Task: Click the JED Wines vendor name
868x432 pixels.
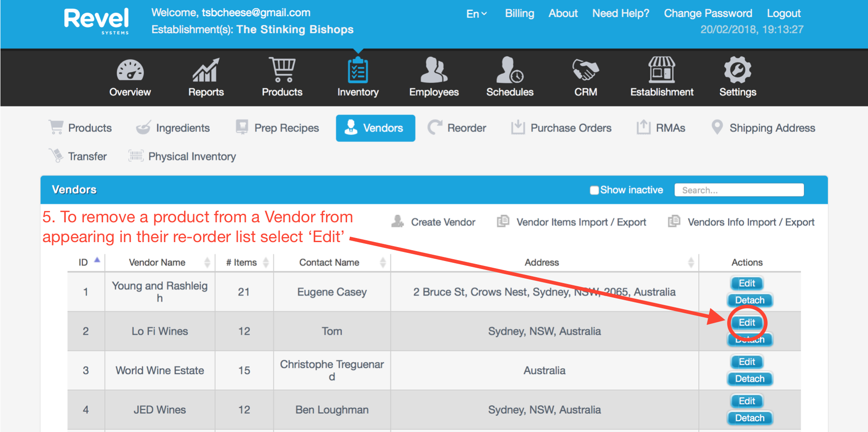Action: 160,410
